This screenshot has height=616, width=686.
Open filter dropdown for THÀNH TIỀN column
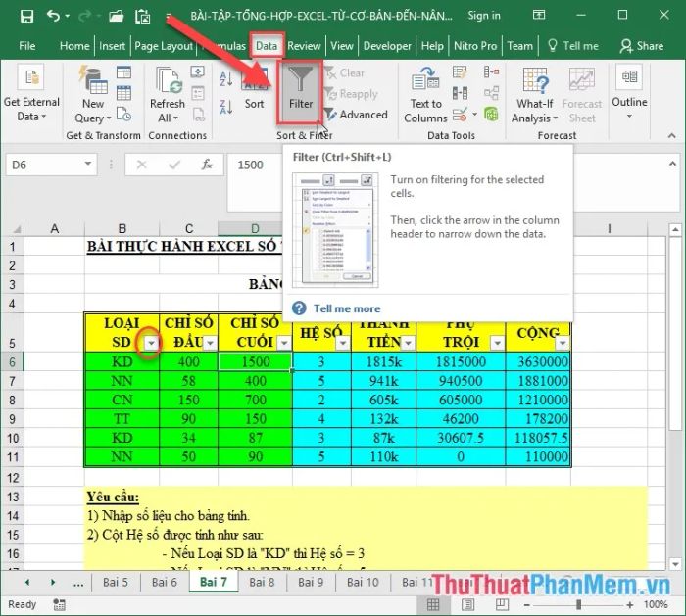point(409,343)
